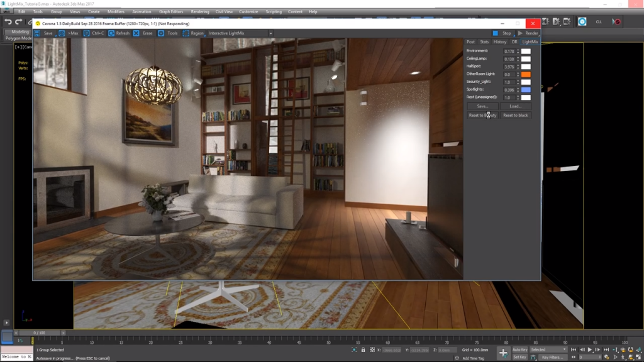Click the HallSpot intensity value field

pyautogui.click(x=509, y=66)
